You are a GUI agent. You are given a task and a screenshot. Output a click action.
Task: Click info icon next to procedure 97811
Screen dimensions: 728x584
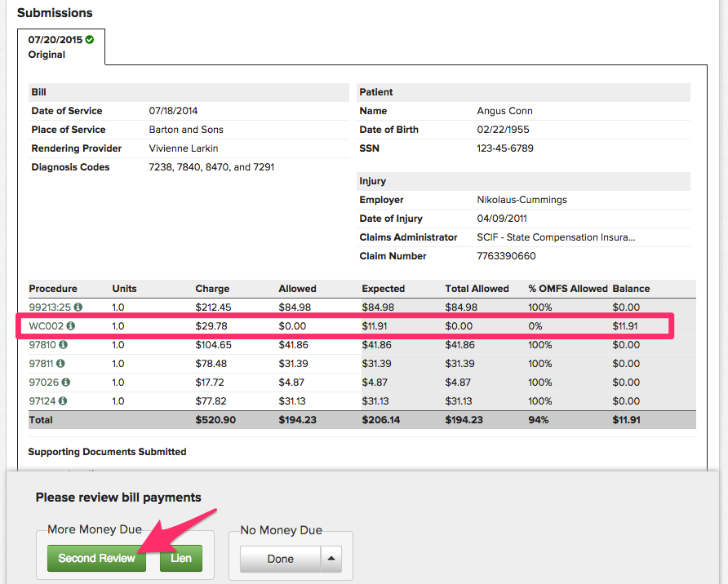[60, 364]
